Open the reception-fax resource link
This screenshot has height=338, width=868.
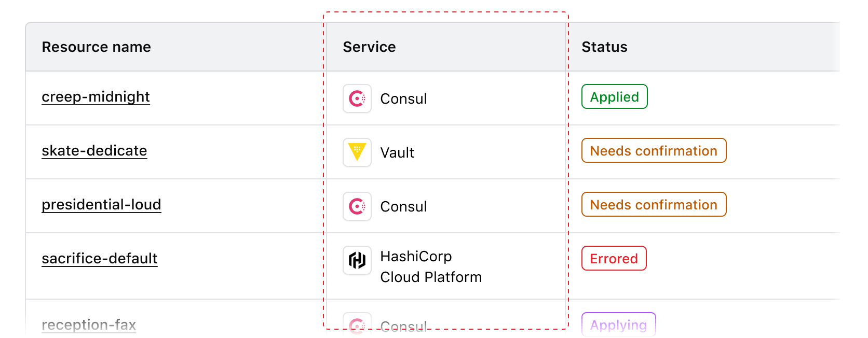[89, 325]
